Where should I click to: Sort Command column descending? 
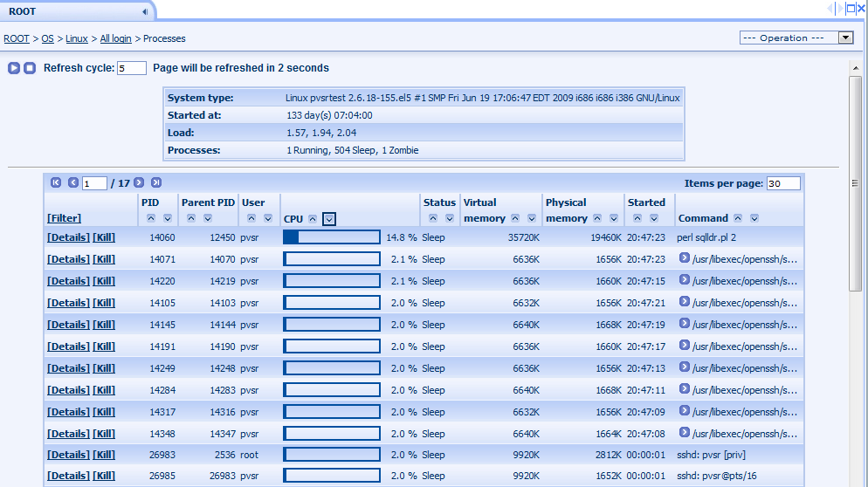(x=754, y=218)
